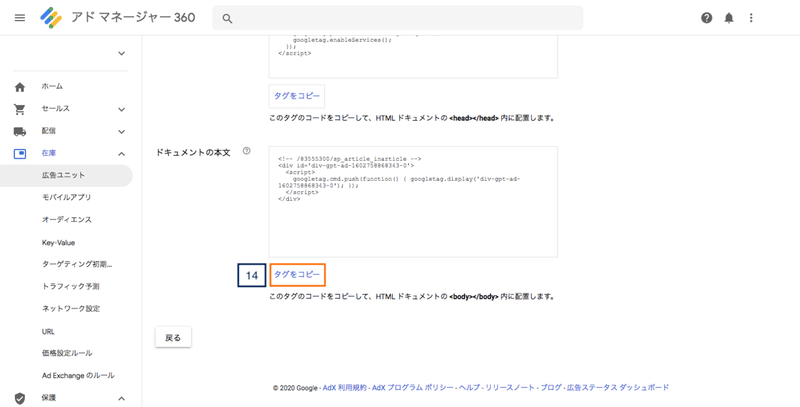800x407 pixels.
Task: Click the search magnifier icon
Action: [228, 19]
